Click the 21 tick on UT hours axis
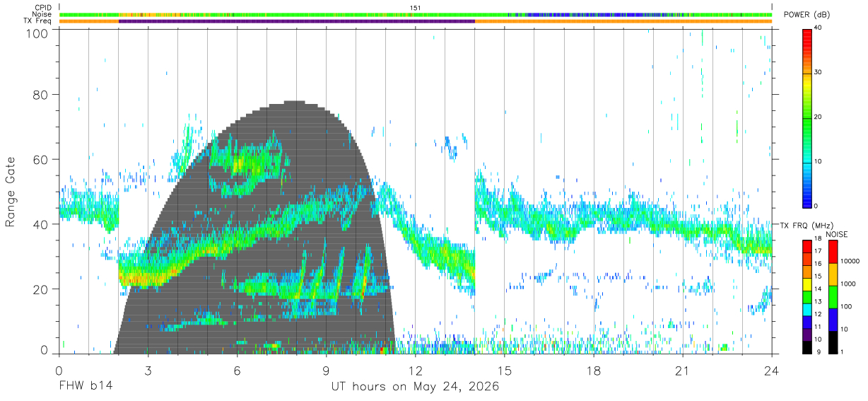The height and width of the screenshot is (401, 868). point(683,371)
